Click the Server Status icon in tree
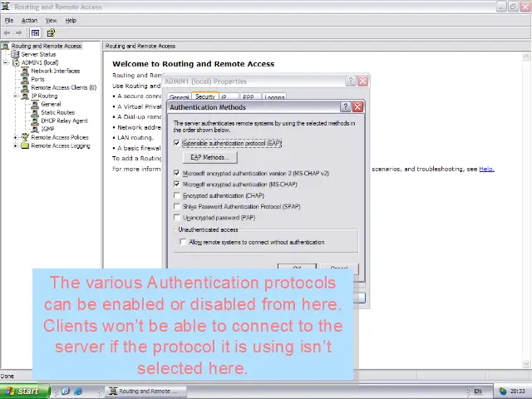 (x=15, y=54)
